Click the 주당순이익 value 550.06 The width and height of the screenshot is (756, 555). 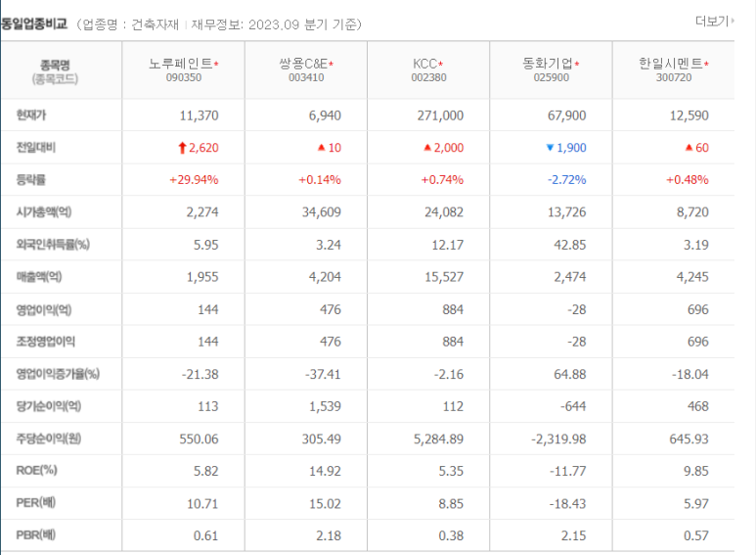pos(200,439)
